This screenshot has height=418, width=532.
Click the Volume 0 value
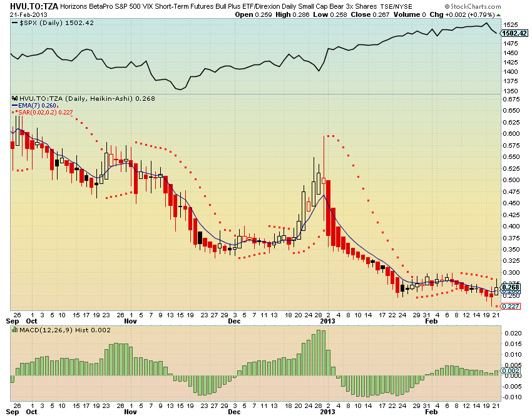click(409, 14)
